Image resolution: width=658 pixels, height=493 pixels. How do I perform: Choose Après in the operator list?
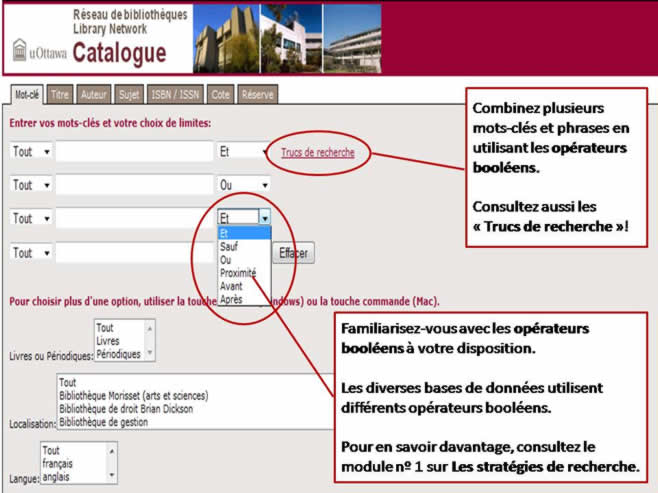(x=244, y=299)
